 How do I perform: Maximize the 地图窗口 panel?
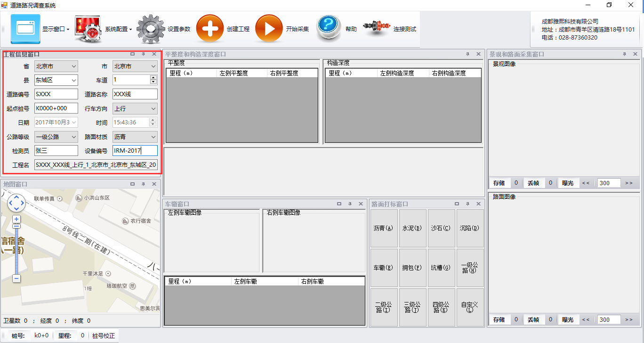click(x=133, y=184)
